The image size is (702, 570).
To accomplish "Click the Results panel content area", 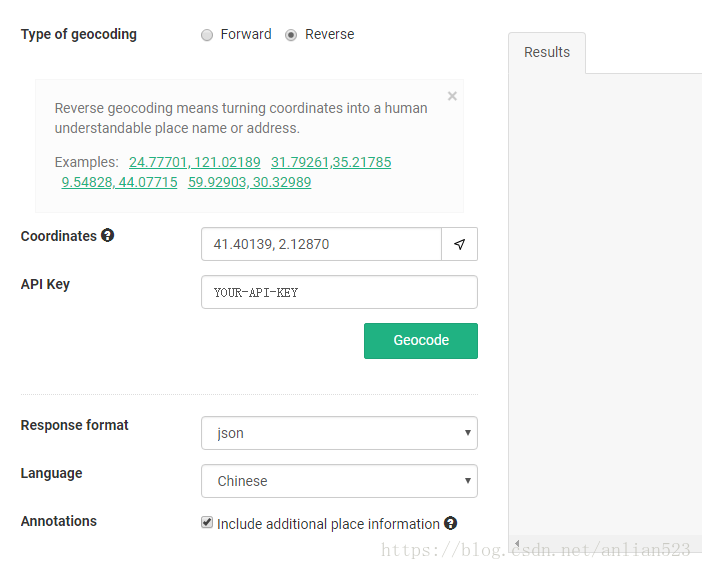I will coord(605,300).
